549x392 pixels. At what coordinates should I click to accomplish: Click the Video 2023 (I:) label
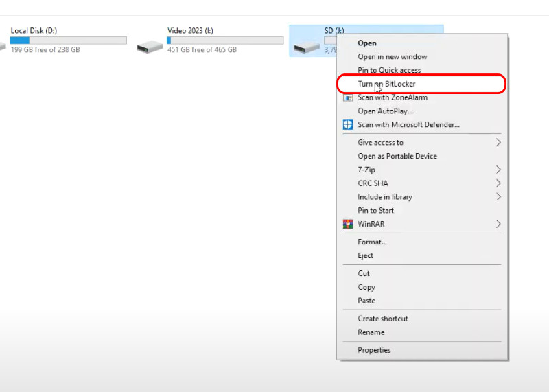tap(190, 31)
